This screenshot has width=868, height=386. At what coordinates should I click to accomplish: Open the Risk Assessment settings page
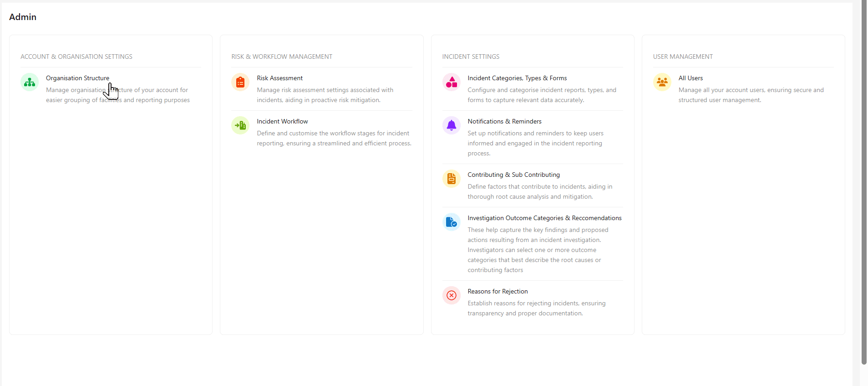point(279,78)
